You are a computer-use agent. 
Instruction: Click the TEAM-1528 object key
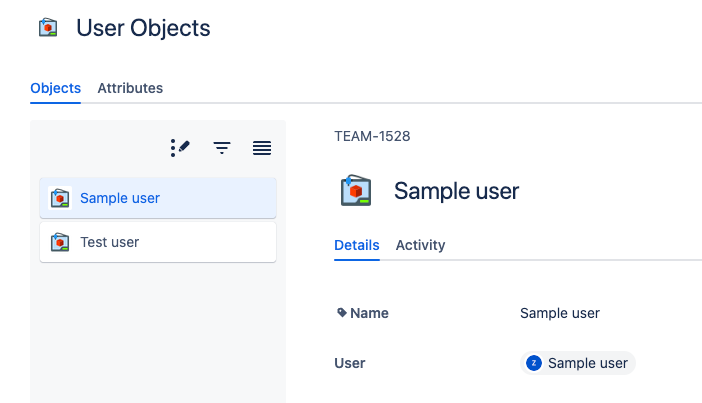tap(372, 136)
